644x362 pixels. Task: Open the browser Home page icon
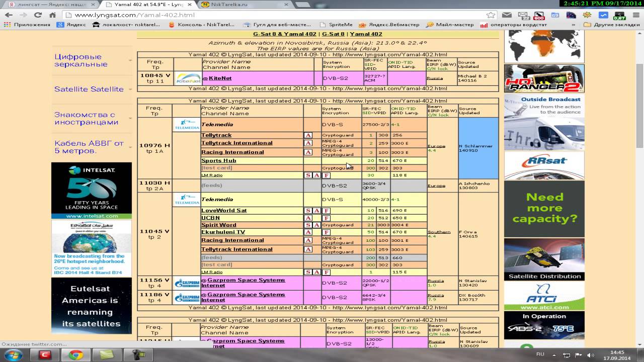coord(52,15)
